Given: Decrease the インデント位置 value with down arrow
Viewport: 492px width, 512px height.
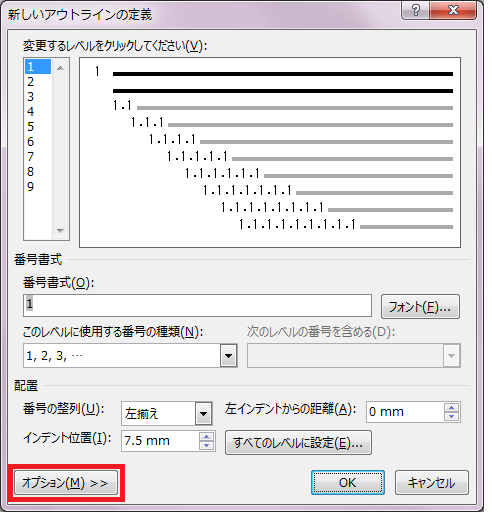Looking at the screenshot, I should [x=207, y=445].
